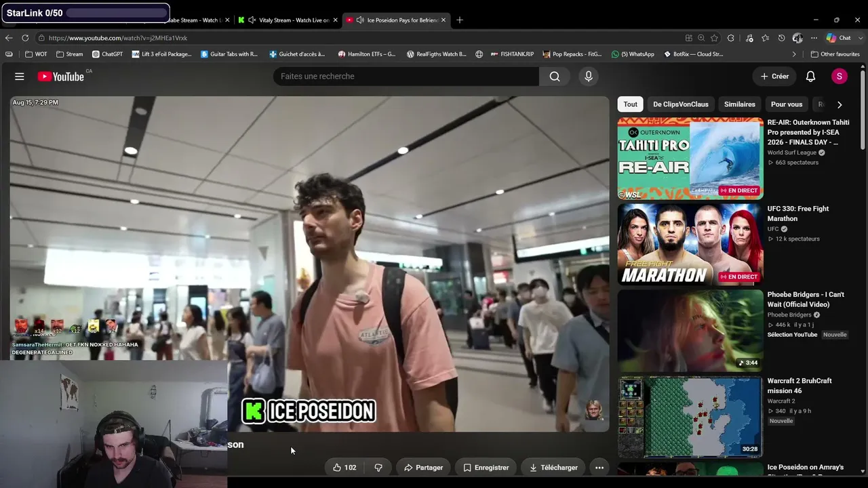868x488 pixels.
Task: Open the Guitar Tabs bookmark
Action: [229, 54]
